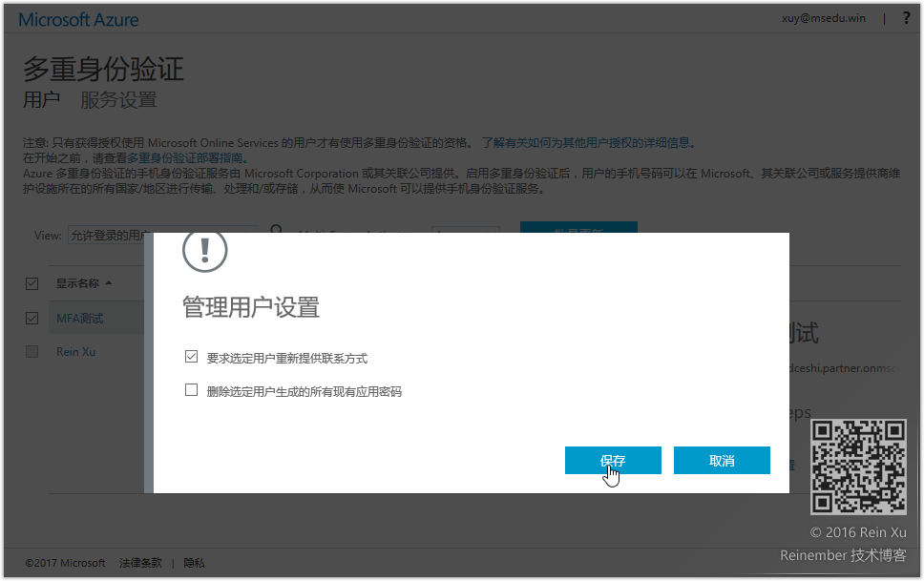Viewport: 924px width, 581px height.
Task: Click the 批量更新 button behind the dialog
Action: pos(578,227)
